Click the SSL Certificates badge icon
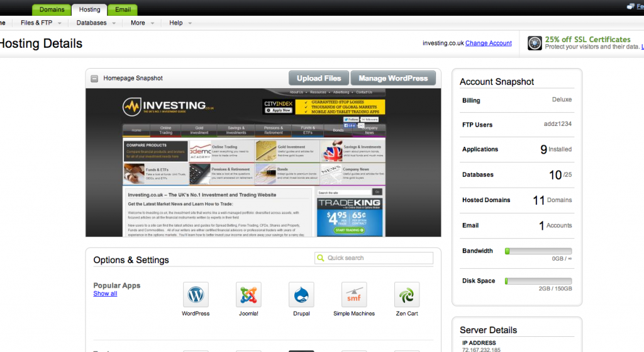Image resolution: width=644 pixels, height=352 pixels. (535, 43)
